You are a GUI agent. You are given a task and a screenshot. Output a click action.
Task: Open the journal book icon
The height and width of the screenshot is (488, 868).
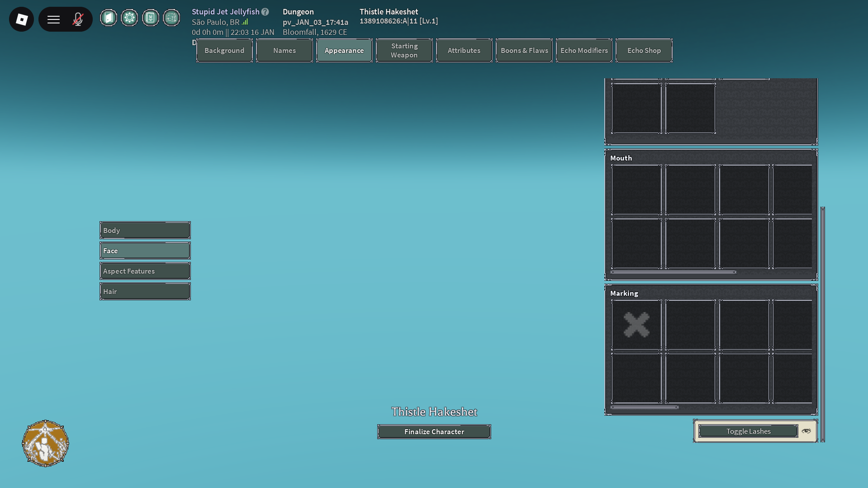point(151,18)
